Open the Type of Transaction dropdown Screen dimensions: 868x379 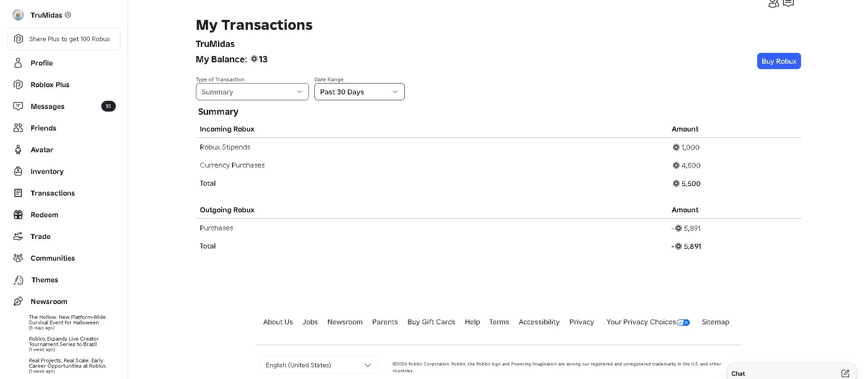click(x=252, y=92)
